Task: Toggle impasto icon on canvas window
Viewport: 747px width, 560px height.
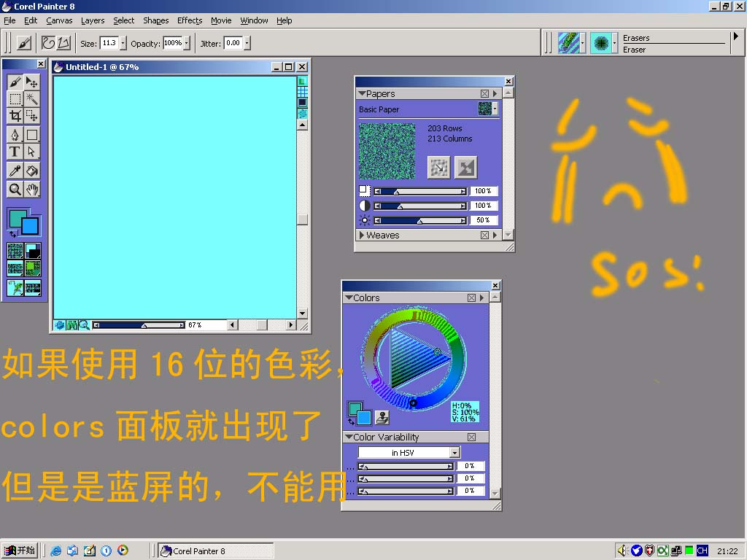Action: tap(302, 113)
